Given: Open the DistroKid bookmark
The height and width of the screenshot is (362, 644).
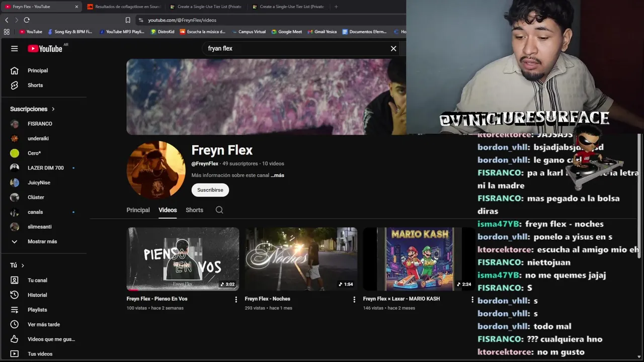Looking at the screenshot, I should [x=163, y=32].
